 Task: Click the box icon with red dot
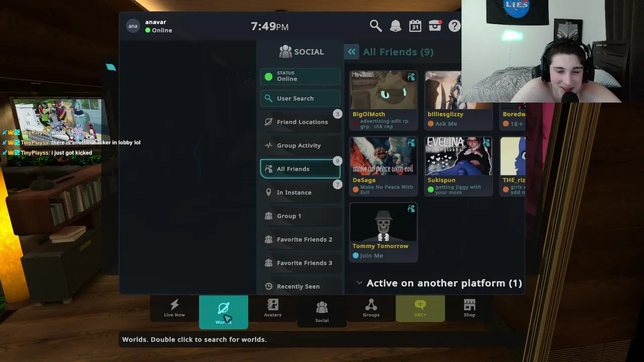click(x=435, y=26)
